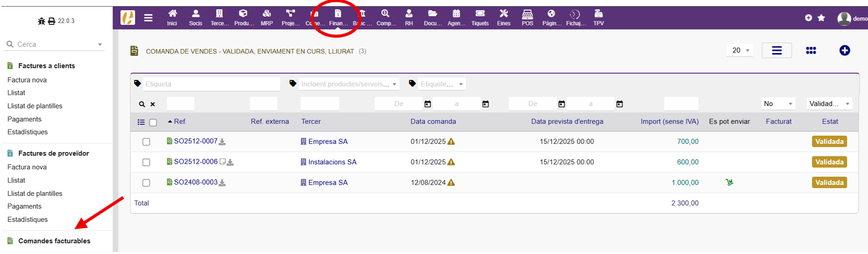Open the 20 rows-per-page dropdown
This screenshot has width=868, height=254.
tap(740, 50)
